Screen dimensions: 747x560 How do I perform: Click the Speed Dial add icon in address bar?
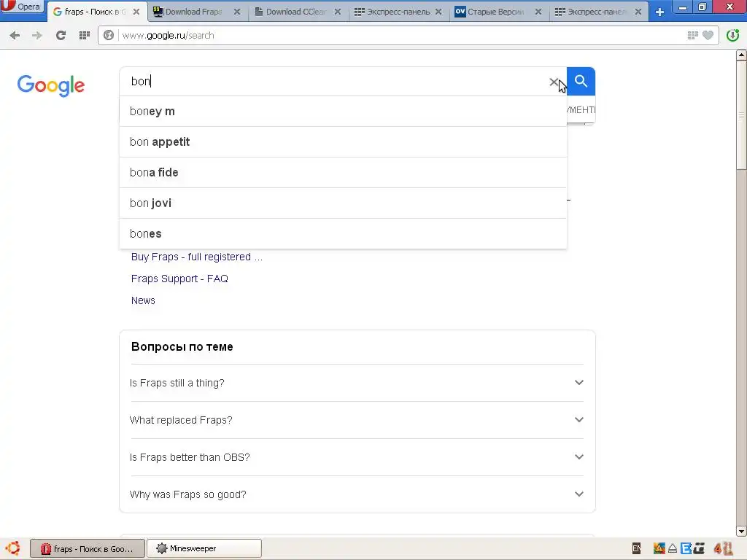693,35
